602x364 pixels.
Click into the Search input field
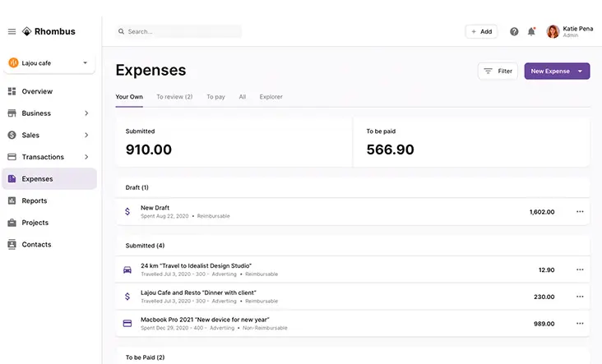tap(181, 32)
